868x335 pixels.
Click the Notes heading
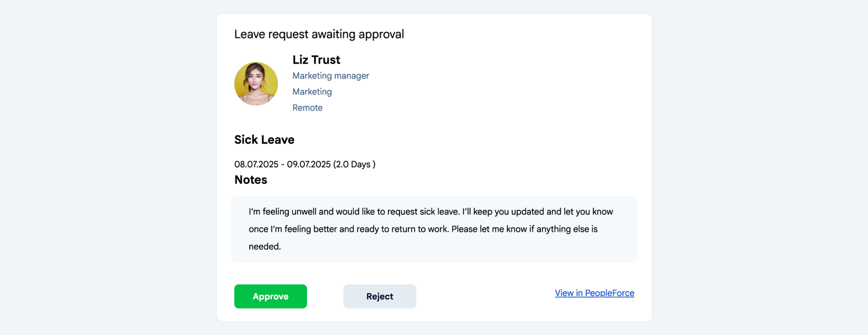pyautogui.click(x=250, y=180)
